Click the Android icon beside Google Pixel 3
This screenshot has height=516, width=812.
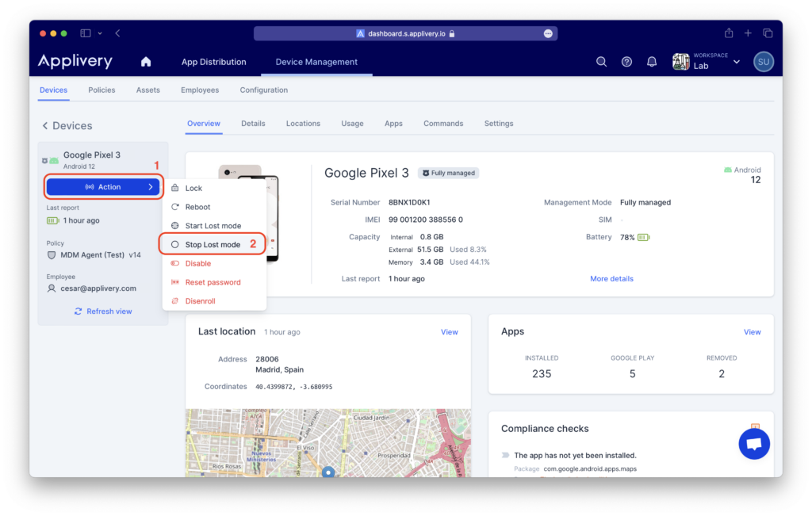[x=54, y=160]
